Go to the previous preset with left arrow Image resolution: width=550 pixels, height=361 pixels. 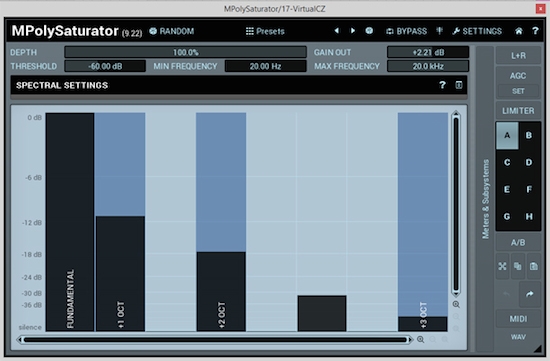337,31
